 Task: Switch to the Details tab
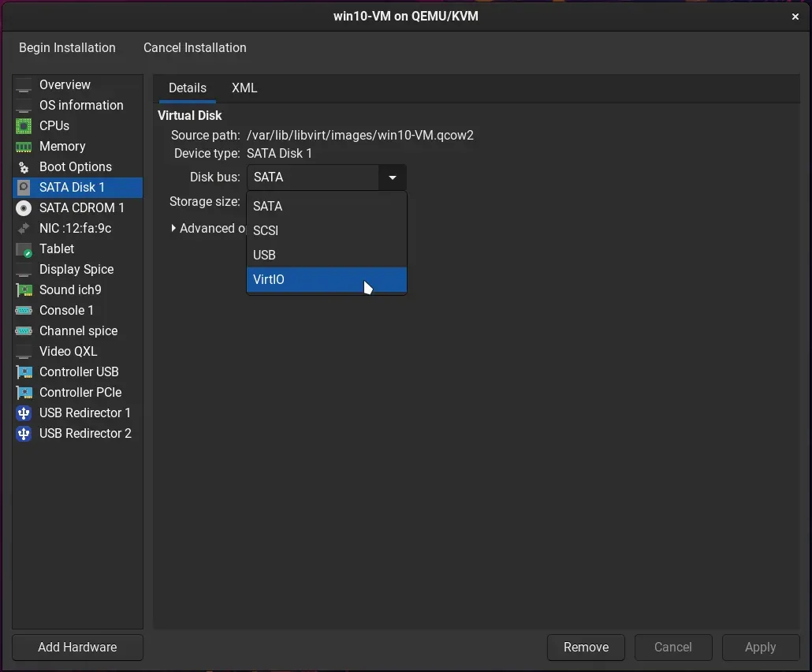tap(188, 88)
